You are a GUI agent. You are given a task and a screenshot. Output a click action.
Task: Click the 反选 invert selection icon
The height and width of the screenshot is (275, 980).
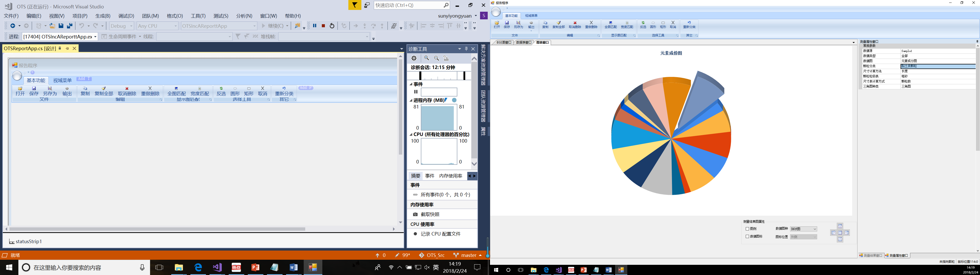pyautogui.click(x=643, y=23)
